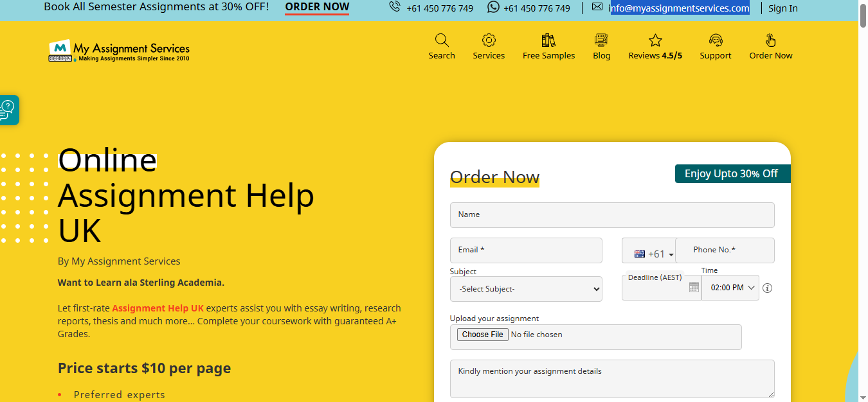Screen dimensions: 868x402
Task: Expand the Select Subject dropdown
Action: [x=526, y=289]
